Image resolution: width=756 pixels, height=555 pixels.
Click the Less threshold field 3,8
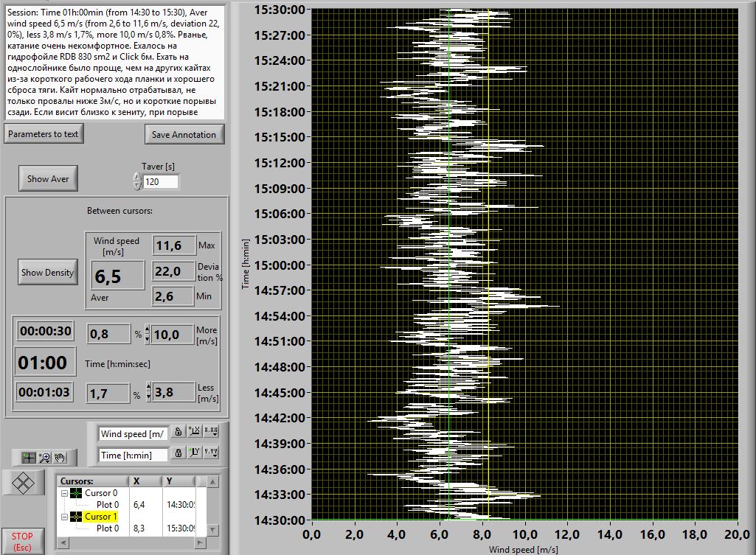[x=173, y=392]
